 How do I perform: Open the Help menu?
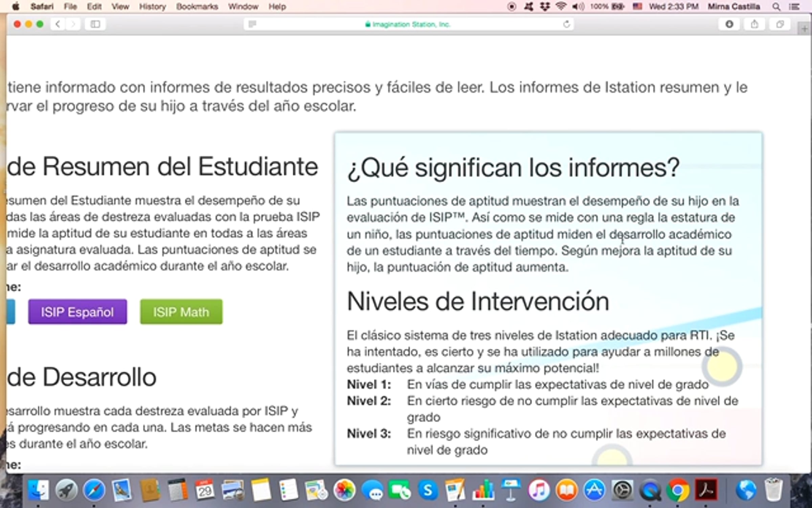pos(277,6)
